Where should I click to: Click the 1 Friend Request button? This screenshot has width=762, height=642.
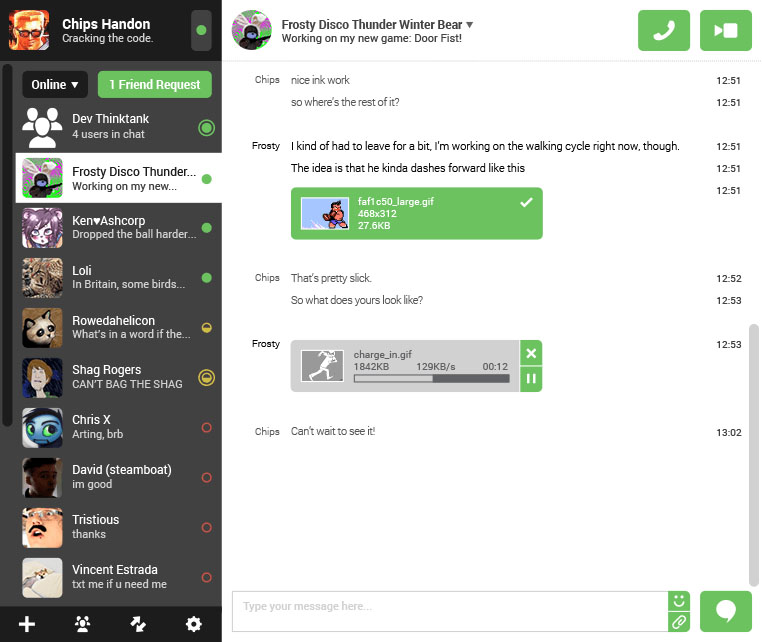(154, 85)
